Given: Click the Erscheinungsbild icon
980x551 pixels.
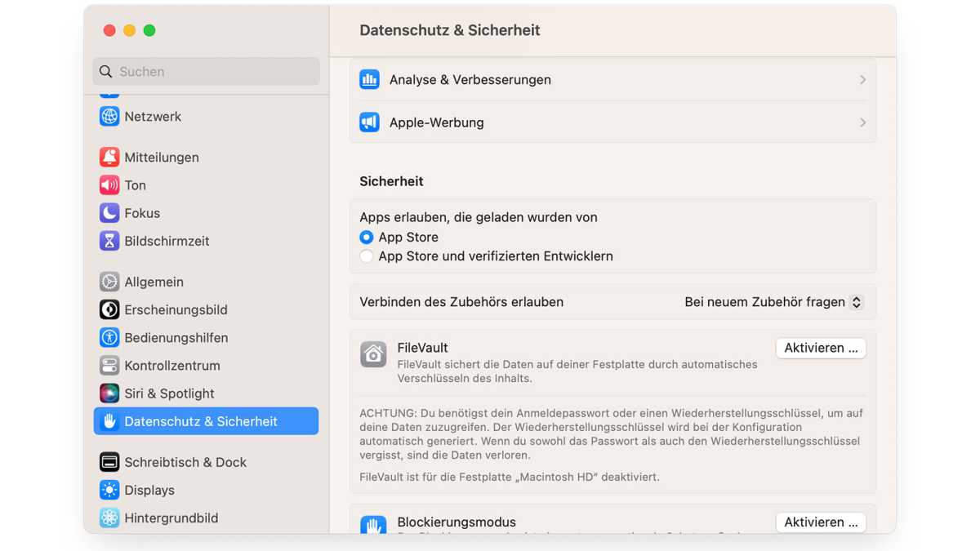Looking at the screenshot, I should tap(109, 309).
